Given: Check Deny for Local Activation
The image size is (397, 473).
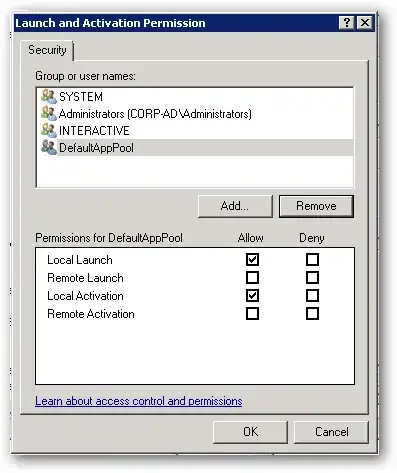Looking at the screenshot, I should point(312,295).
